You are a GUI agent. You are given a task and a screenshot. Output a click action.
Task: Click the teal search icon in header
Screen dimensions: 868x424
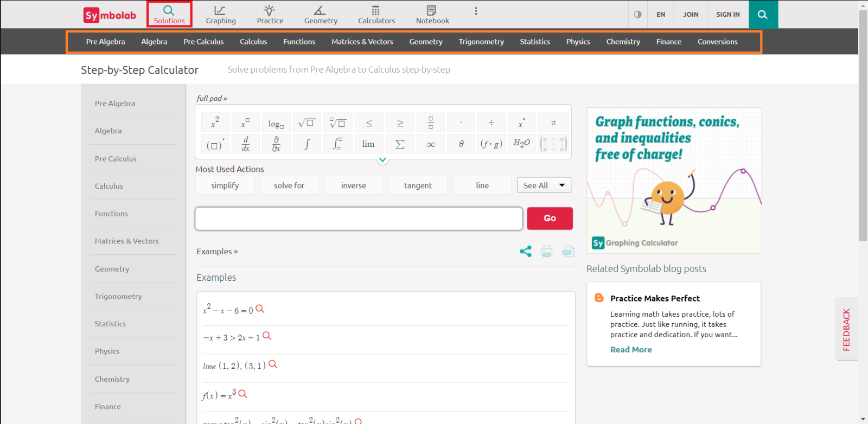click(x=763, y=15)
